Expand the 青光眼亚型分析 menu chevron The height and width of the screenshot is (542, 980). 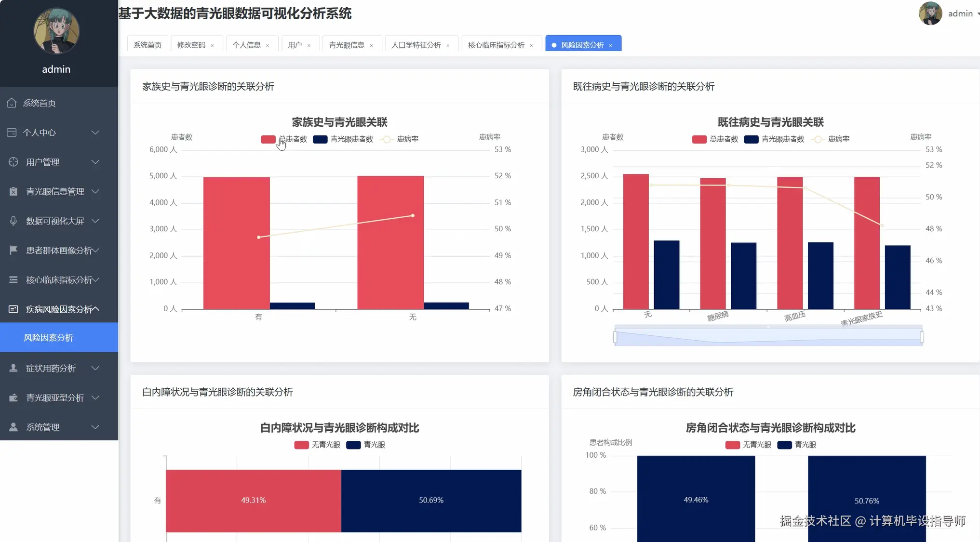coord(95,397)
